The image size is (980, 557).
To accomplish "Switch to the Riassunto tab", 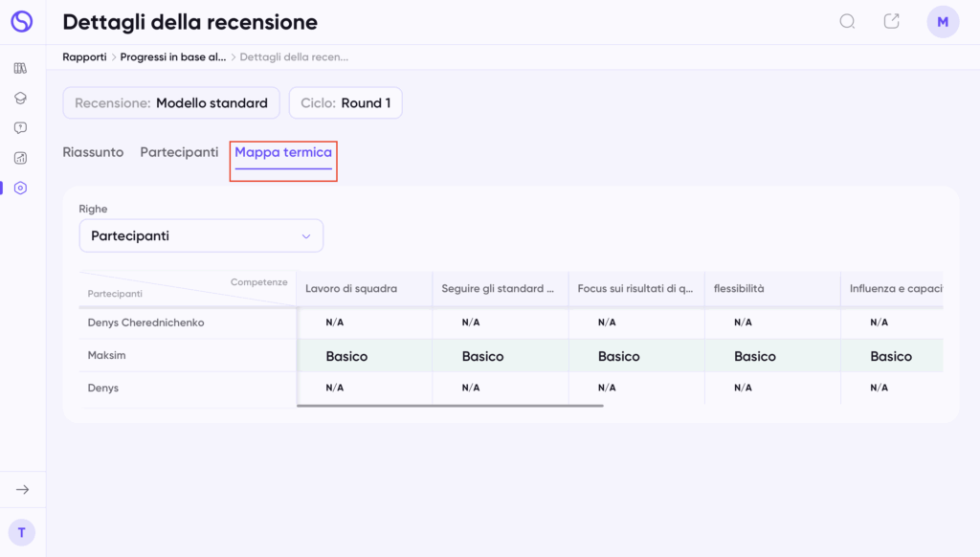I will 93,152.
